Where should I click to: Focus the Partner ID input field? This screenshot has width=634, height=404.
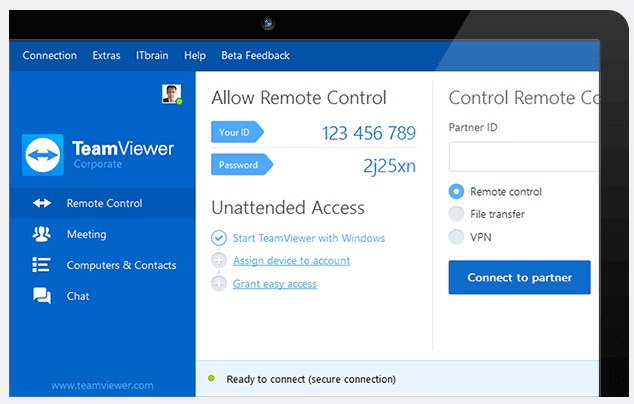coord(524,157)
